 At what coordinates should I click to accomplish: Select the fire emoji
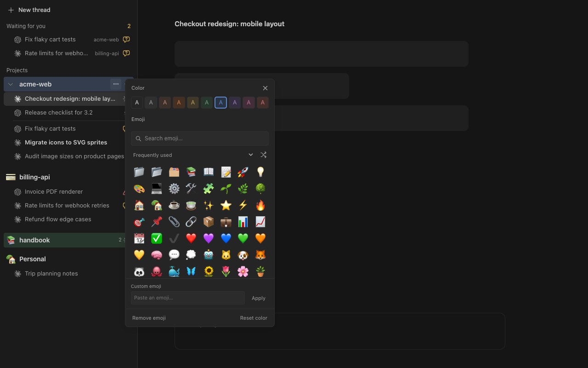(260, 205)
